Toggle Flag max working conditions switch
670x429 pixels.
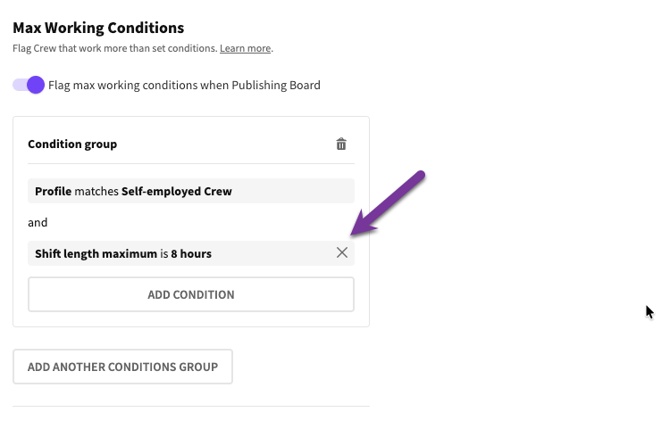pyautogui.click(x=29, y=85)
